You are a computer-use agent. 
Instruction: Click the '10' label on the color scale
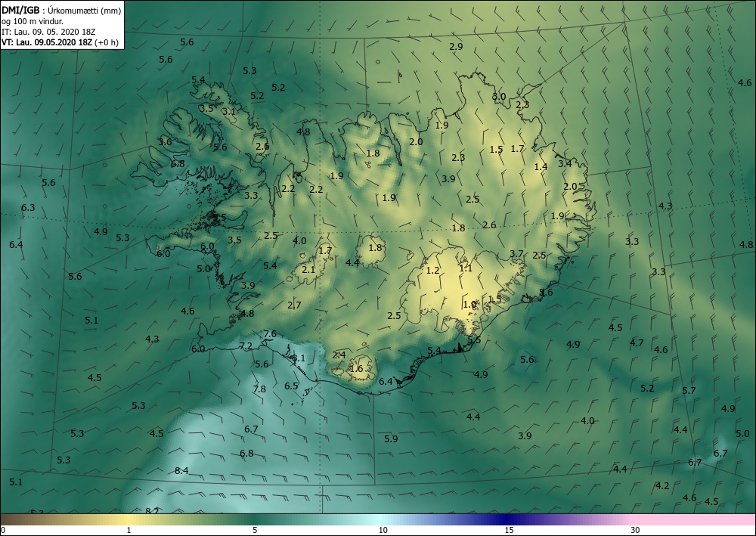tap(383, 530)
